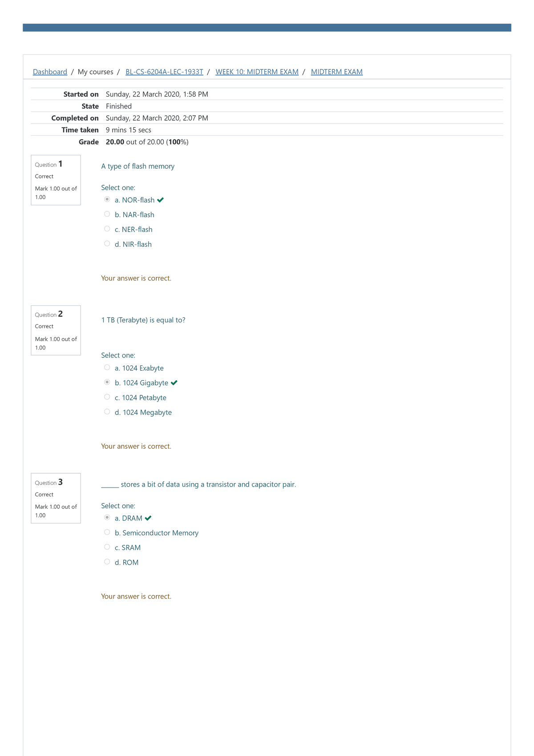Choose 1024 Megabyte as the answer
Image resolution: width=534 pixels, height=756 pixels.
107,411
